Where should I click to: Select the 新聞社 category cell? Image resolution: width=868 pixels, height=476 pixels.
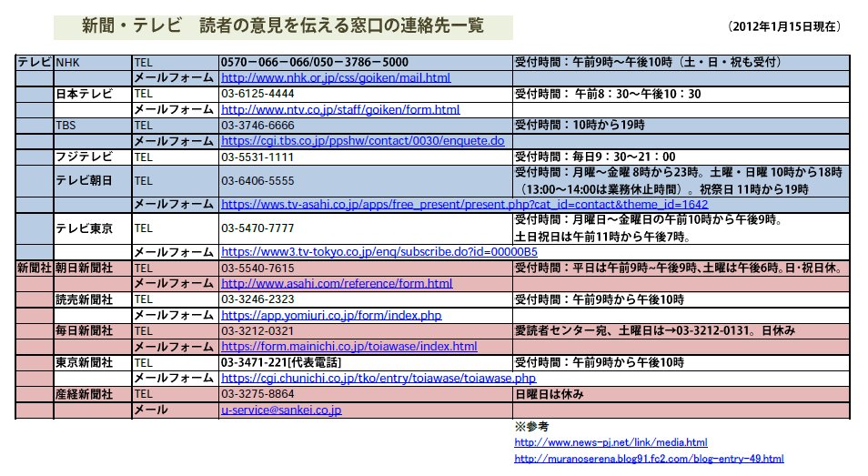coord(35,268)
